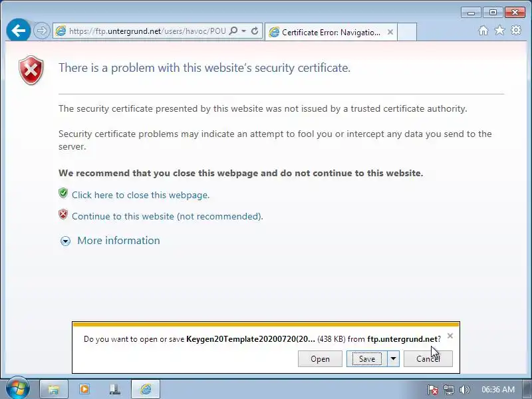Image resolution: width=532 pixels, height=399 pixels.
Task: Open the Action Center flag icon
Action: [x=433, y=390]
